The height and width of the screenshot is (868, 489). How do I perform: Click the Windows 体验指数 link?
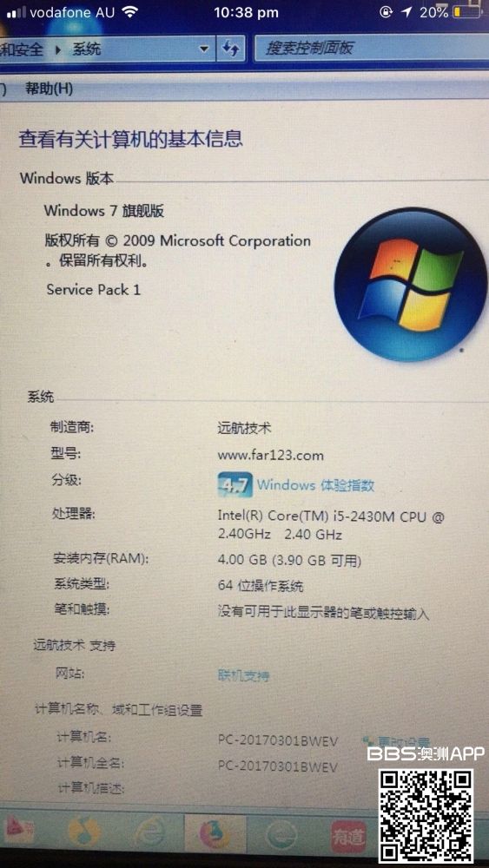pos(315,485)
